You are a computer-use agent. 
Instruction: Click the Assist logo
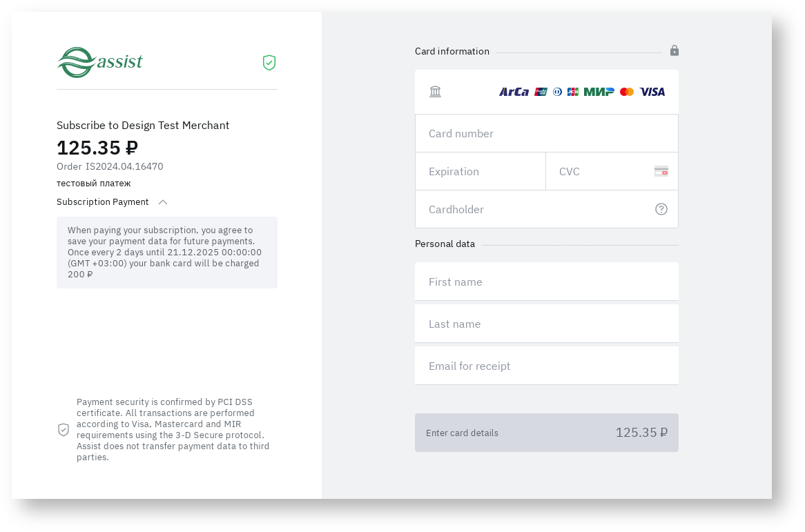pyautogui.click(x=99, y=63)
